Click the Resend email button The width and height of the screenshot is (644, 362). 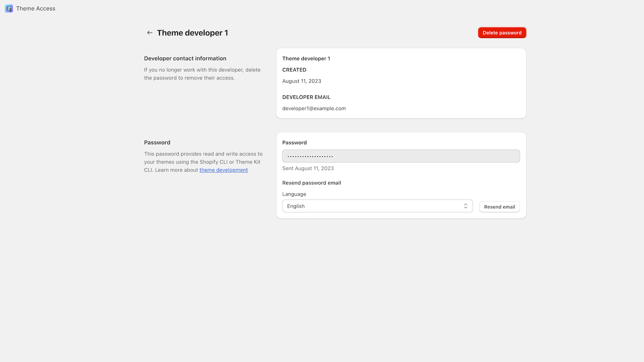coord(499,206)
